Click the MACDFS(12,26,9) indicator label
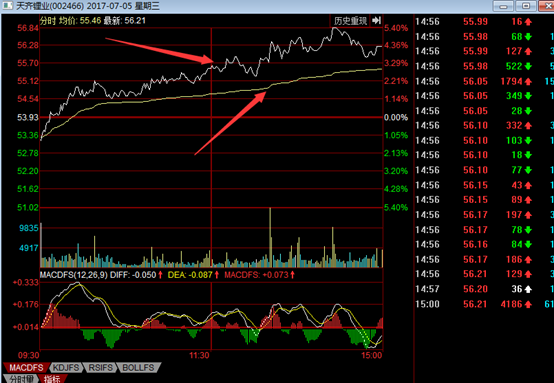The width and height of the screenshot is (554, 383). tap(73, 275)
